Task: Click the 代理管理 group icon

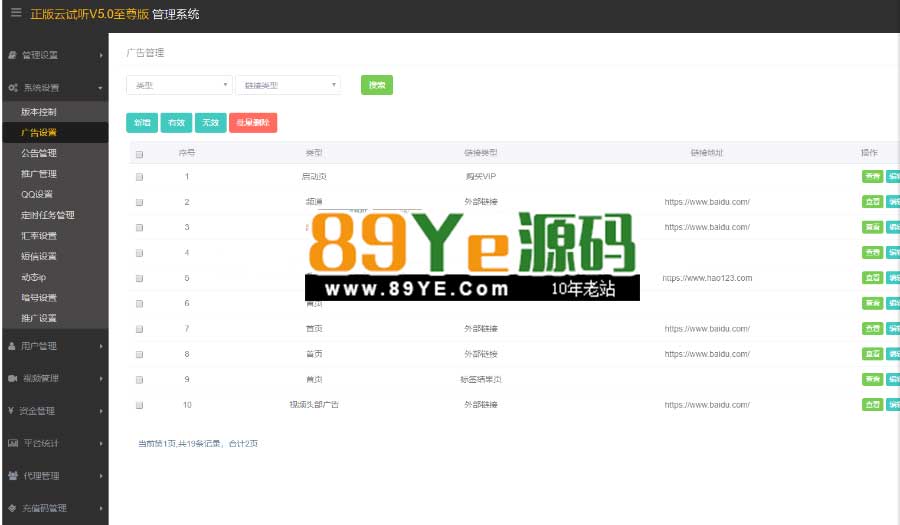Action: [x=13, y=476]
